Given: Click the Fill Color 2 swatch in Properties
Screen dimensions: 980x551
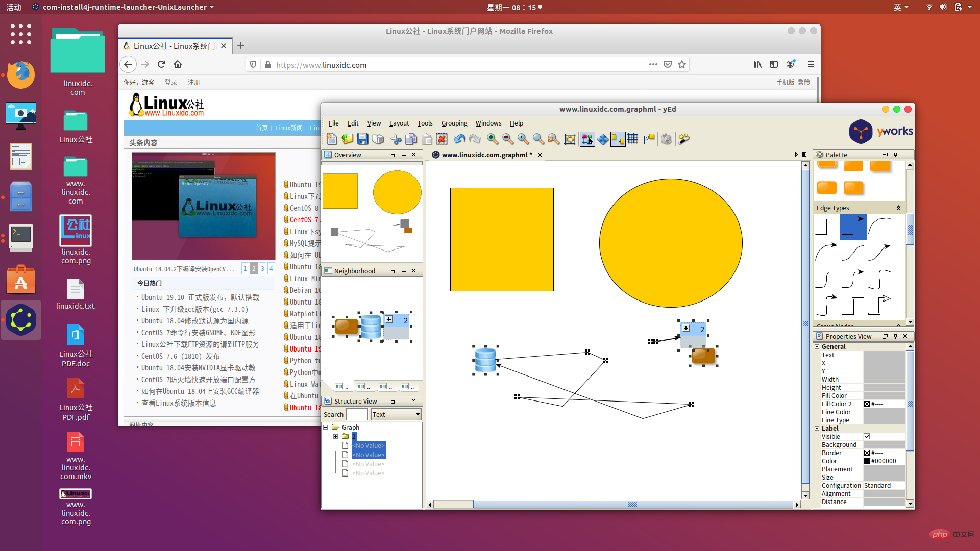Looking at the screenshot, I should (867, 404).
